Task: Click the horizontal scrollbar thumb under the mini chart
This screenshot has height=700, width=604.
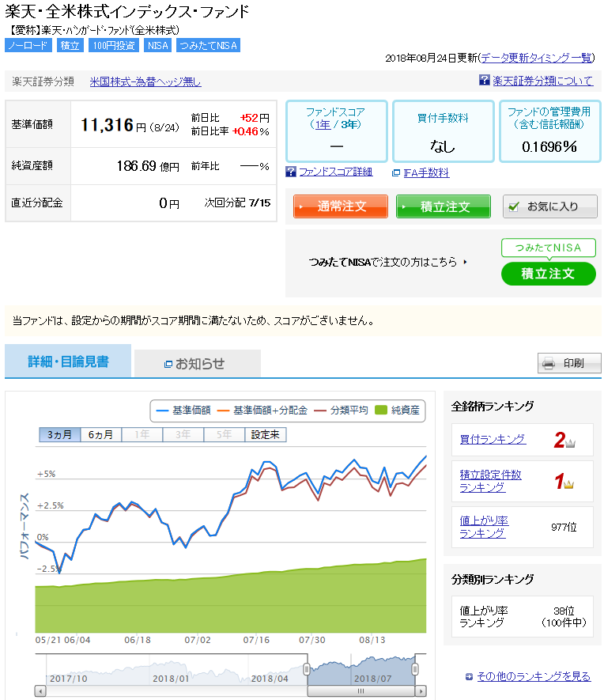Action: coord(361,691)
